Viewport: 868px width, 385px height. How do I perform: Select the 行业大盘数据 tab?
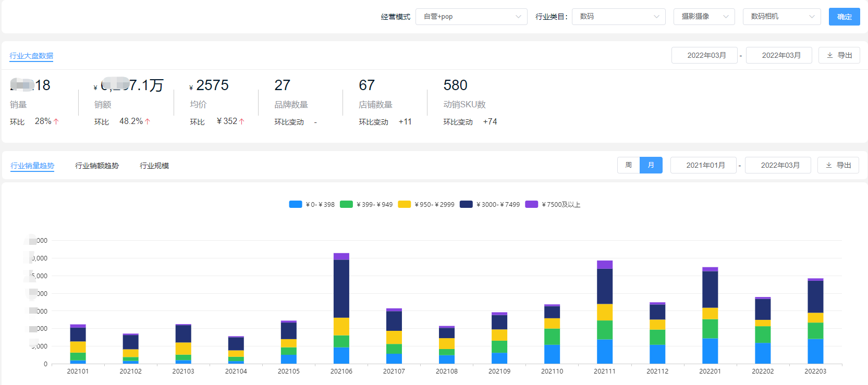pos(31,56)
